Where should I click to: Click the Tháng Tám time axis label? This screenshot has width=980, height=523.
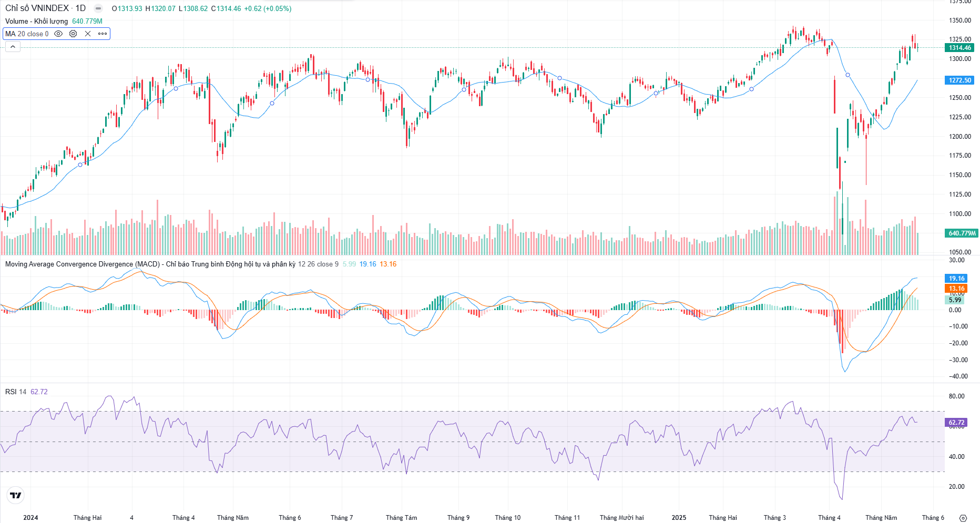click(401, 518)
